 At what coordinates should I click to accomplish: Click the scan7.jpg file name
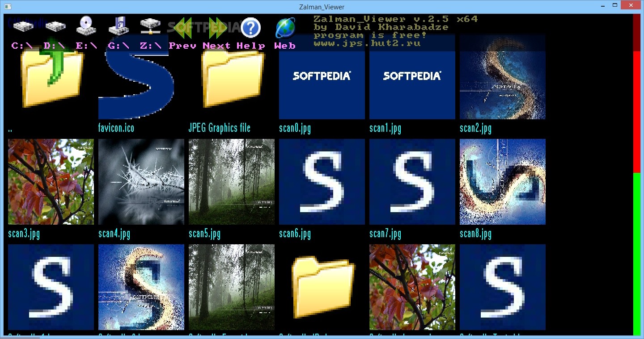tap(385, 234)
